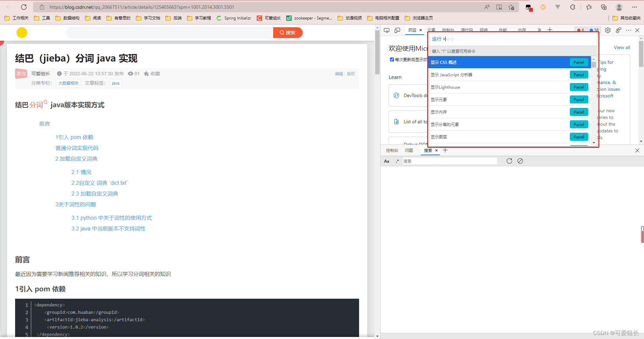Close the DevTools panel
The image size is (644, 339).
tap(637, 30)
